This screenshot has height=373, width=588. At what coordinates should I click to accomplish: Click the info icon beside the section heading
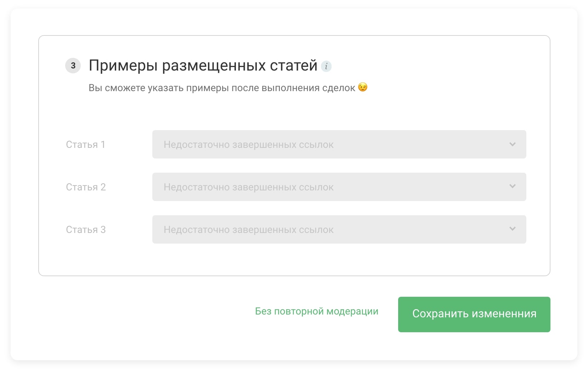tap(326, 66)
